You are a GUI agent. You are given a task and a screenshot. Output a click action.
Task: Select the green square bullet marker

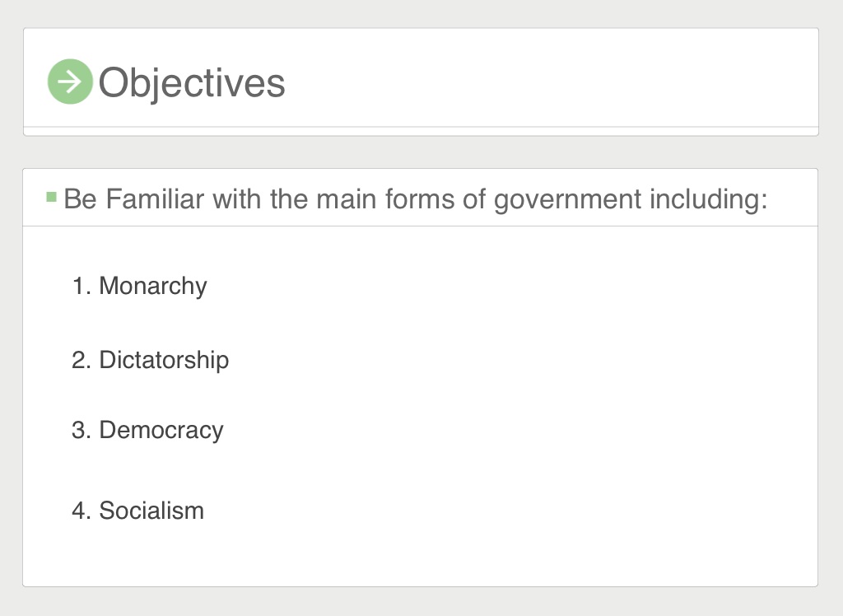(x=52, y=197)
